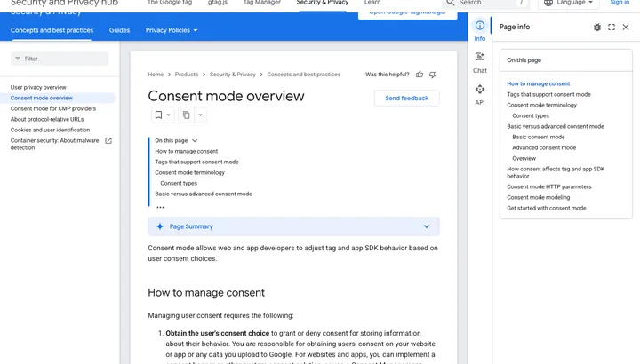Open the gtag.js menu item
The height and width of the screenshot is (364, 640).
218,3
